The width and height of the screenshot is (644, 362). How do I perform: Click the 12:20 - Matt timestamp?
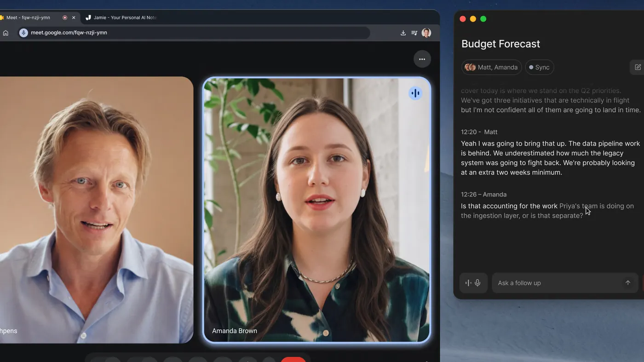[479, 132]
